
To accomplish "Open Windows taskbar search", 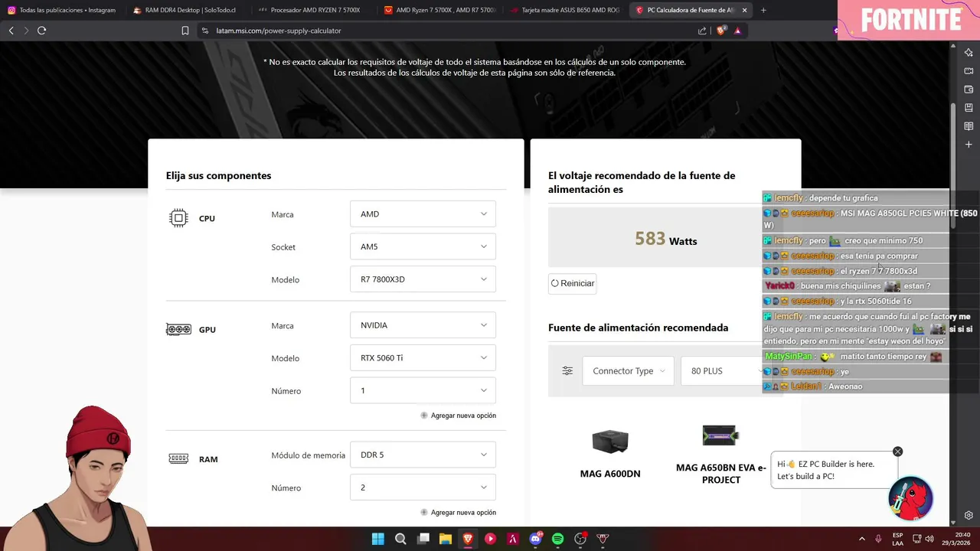I will (400, 539).
